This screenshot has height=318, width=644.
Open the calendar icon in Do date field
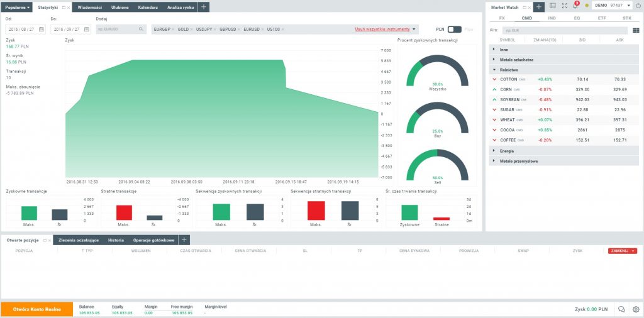coord(87,29)
